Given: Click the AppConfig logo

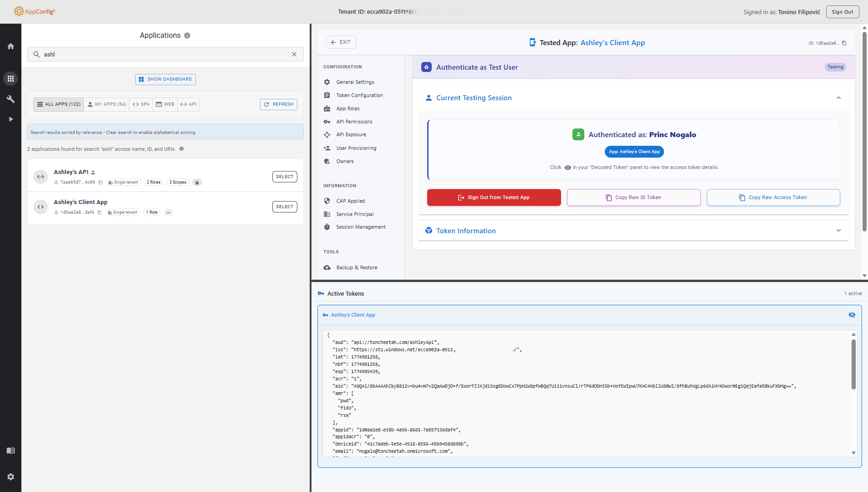Looking at the screenshot, I should (x=34, y=11).
